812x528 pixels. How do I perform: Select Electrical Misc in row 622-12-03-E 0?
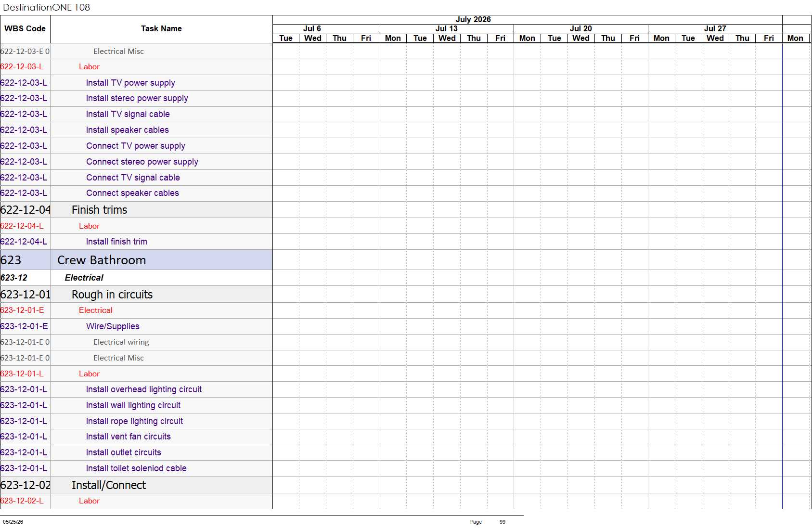[118, 52]
